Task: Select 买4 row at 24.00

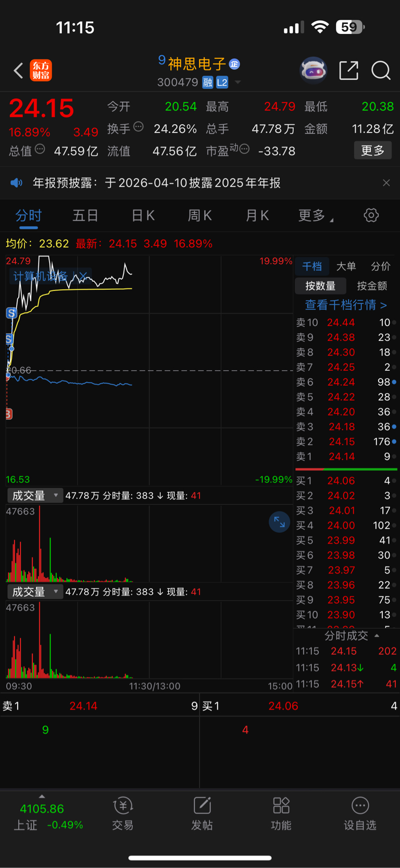Action: pyautogui.click(x=346, y=525)
